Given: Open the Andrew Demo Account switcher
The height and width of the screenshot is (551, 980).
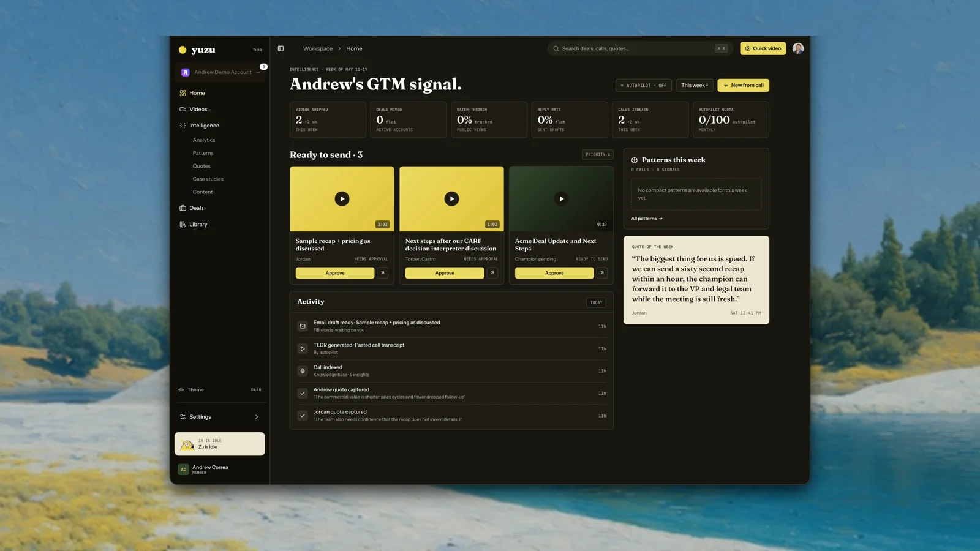Looking at the screenshot, I should click(221, 72).
